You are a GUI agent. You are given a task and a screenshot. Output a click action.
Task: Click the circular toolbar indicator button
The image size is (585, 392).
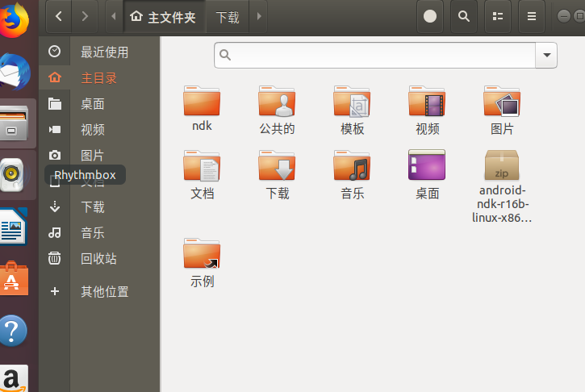click(x=430, y=16)
